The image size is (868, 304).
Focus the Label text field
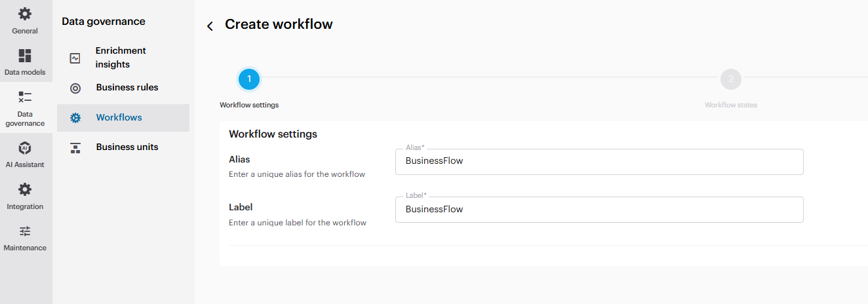(x=599, y=210)
